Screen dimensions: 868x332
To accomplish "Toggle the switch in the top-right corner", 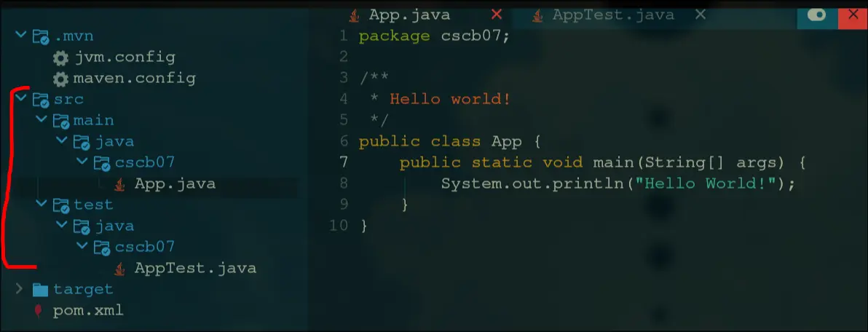I will (x=816, y=15).
